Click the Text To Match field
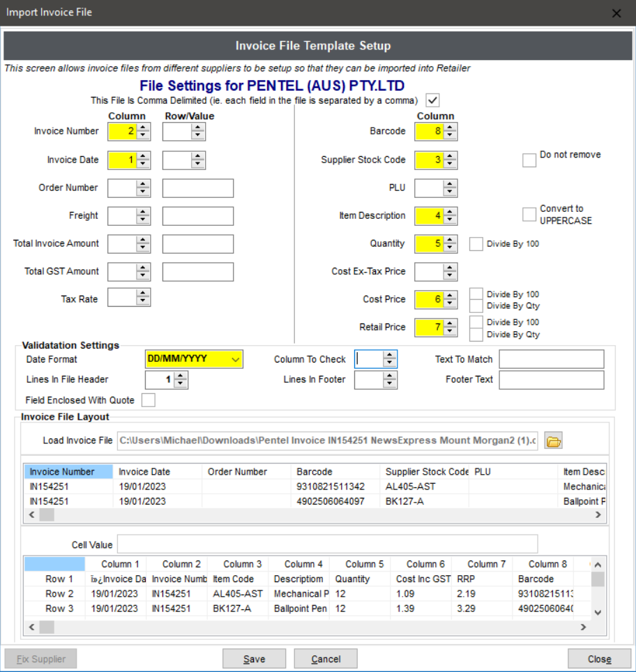This screenshot has width=636, height=672. coord(552,359)
